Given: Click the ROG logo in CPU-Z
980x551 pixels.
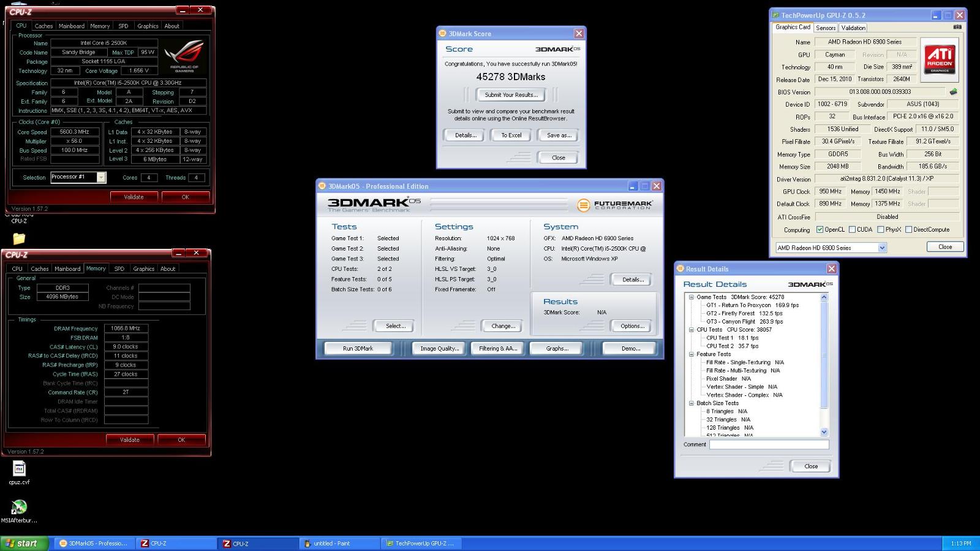Looking at the screenshot, I should pos(184,56).
